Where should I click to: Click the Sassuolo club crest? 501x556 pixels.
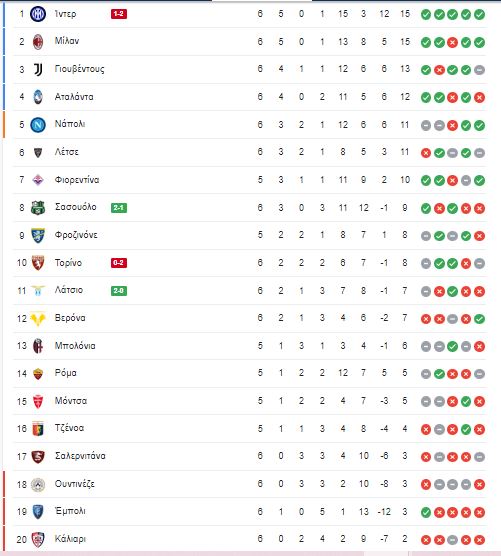tap(38, 208)
